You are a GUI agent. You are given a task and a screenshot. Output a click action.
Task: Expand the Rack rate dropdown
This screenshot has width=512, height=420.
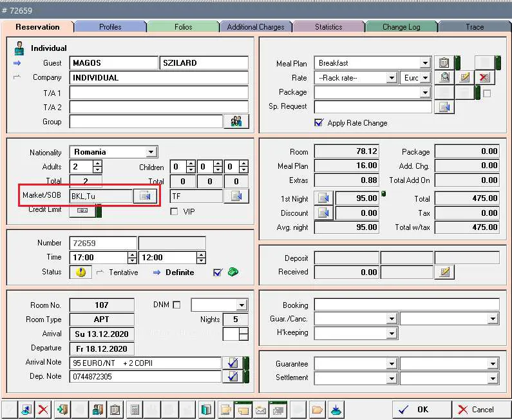[x=391, y=78]
